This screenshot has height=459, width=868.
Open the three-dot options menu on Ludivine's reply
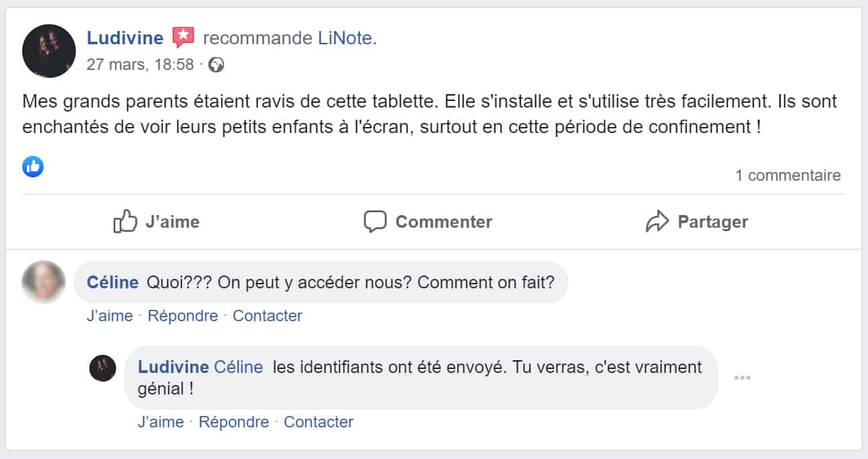point(742,378)
